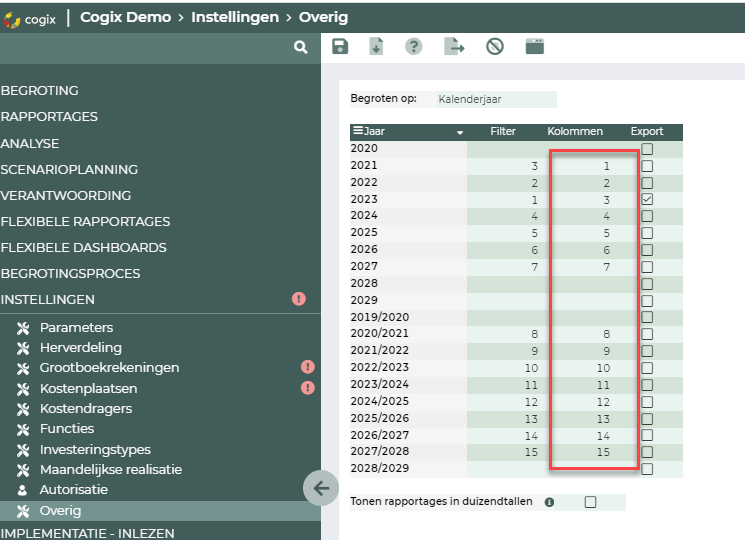
Task: Click the export document arrow icon
Action: pos(455,47)
